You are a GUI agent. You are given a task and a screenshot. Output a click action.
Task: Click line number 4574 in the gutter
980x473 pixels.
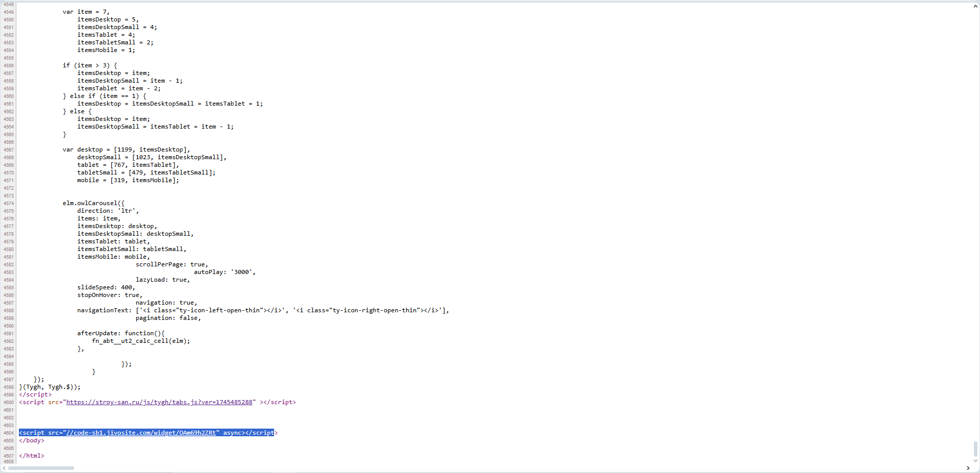[x=9, y=204]
